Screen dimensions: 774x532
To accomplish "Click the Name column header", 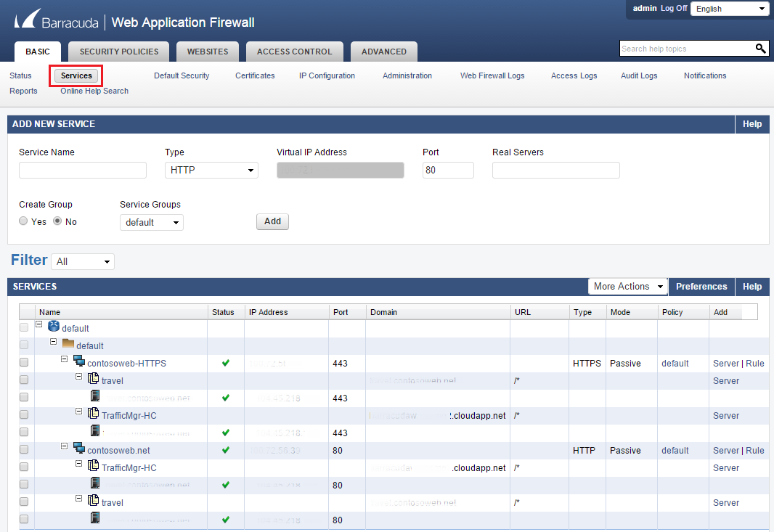I will coord(121,312).
